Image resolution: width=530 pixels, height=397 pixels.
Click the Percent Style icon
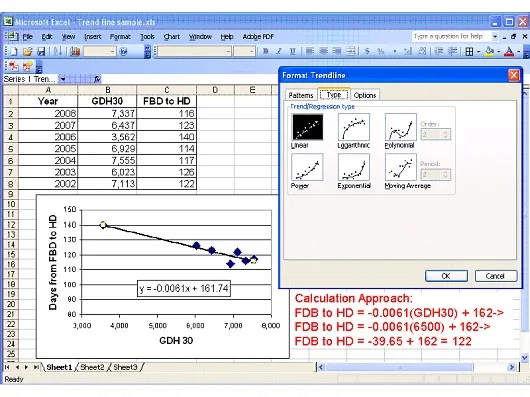point(381,51)
